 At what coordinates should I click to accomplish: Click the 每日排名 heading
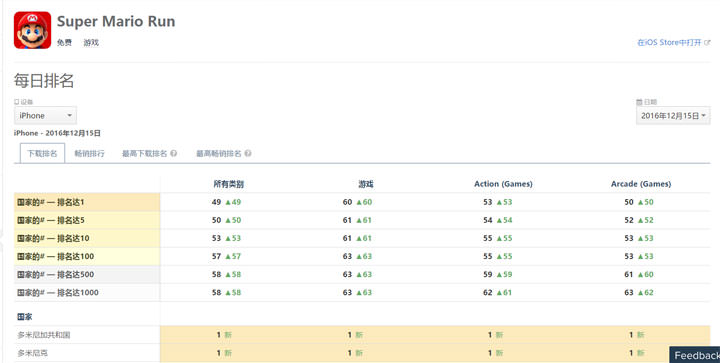44,81
